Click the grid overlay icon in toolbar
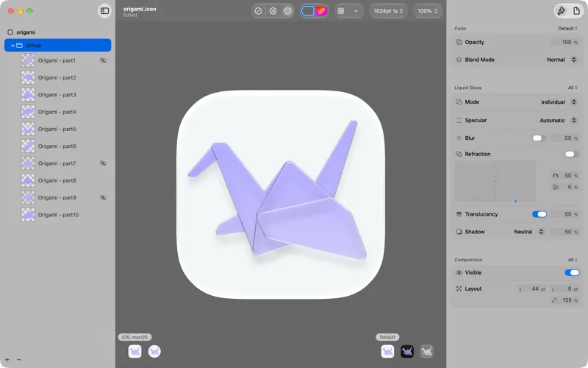 tap(341, 11)
